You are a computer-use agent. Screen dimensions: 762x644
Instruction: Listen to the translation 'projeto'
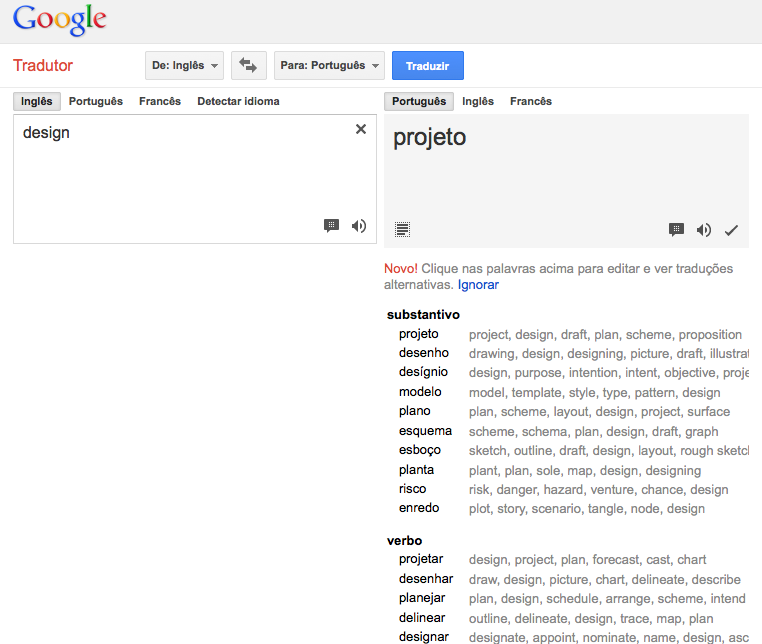(704, 230)
